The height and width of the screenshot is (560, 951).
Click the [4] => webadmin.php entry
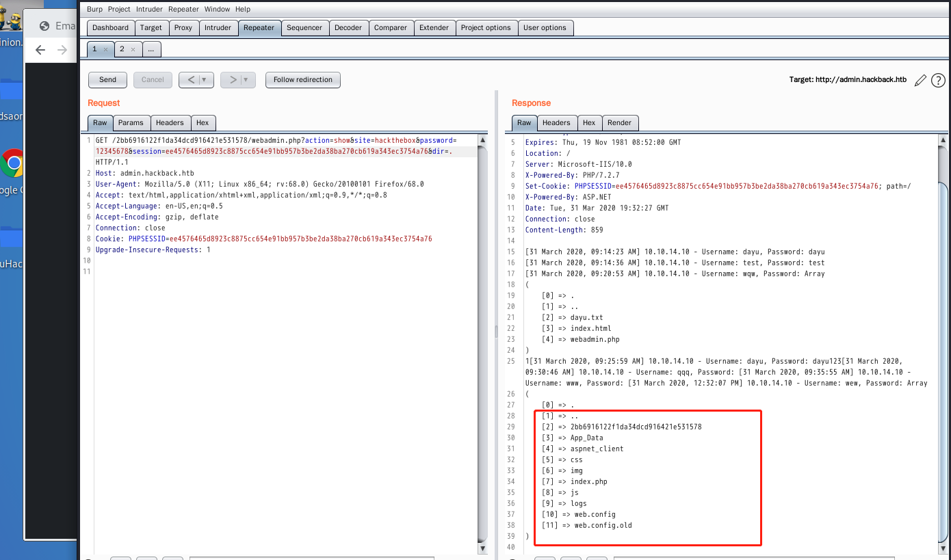click(x=581, y=339)
